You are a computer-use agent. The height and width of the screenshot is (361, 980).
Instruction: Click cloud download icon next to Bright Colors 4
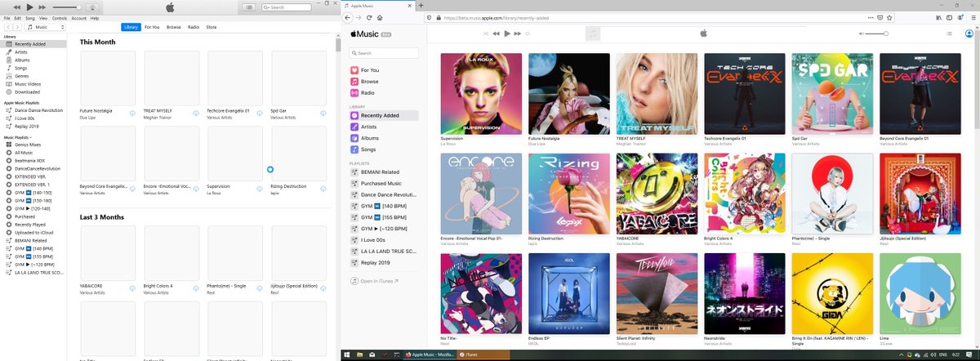point(196,286)
